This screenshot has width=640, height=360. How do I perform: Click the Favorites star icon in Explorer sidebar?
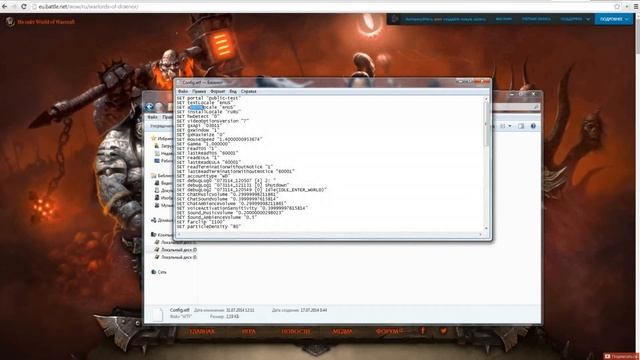[x=154, y=138]
